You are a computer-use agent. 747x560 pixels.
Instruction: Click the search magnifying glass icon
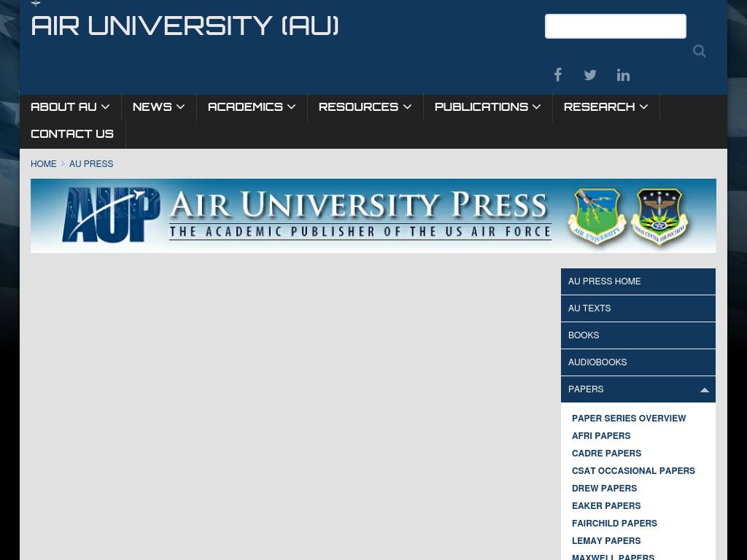699,51
